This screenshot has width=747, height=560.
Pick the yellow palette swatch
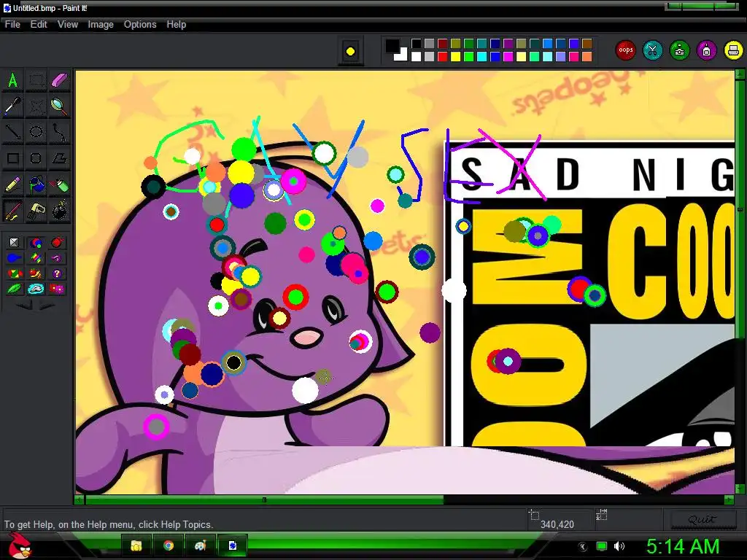click(456, 57)
